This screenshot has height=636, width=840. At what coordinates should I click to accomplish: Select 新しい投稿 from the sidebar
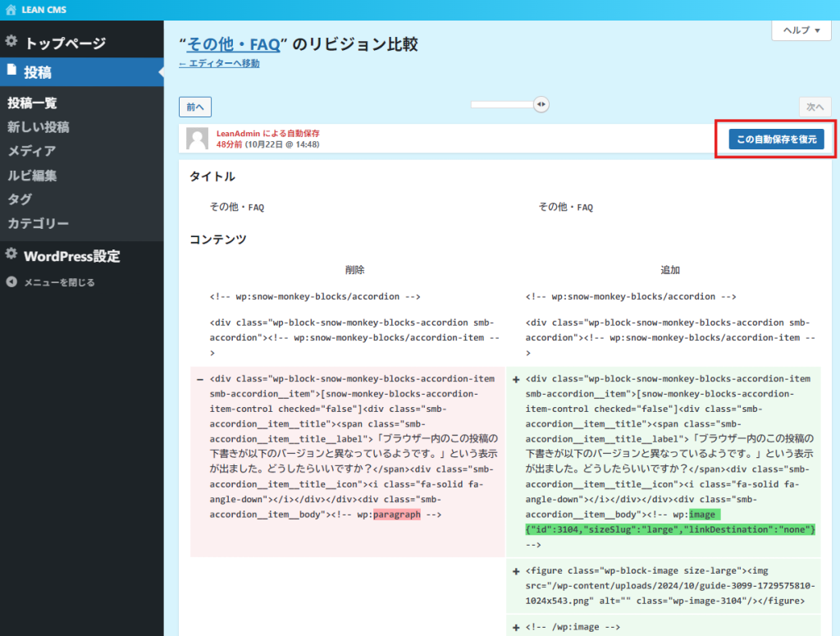[38, 127]
